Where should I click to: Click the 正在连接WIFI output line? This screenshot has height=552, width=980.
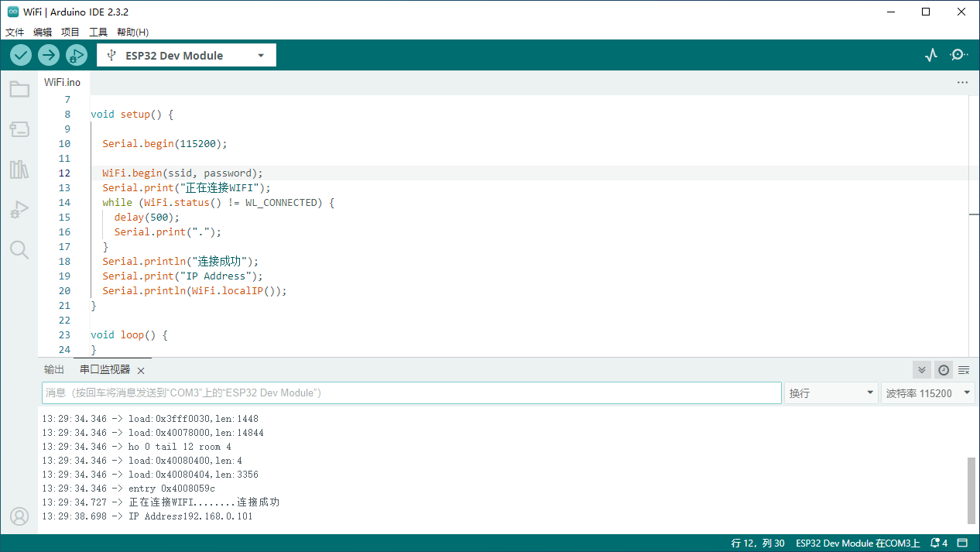[160, 502]
